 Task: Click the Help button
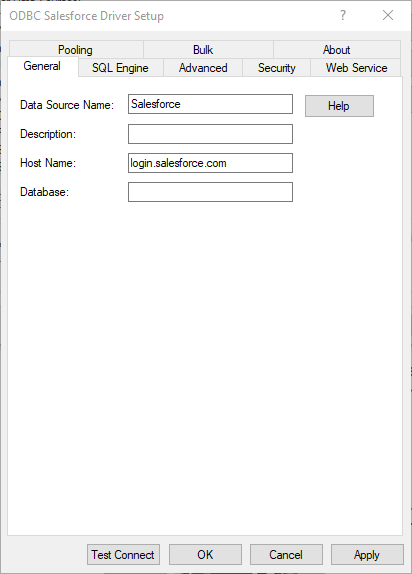tap(339, 106)
